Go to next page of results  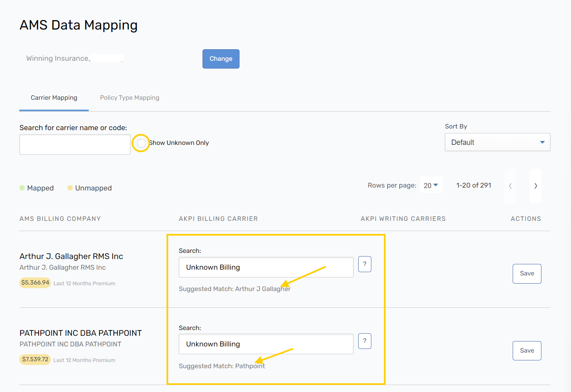[535, 186]
